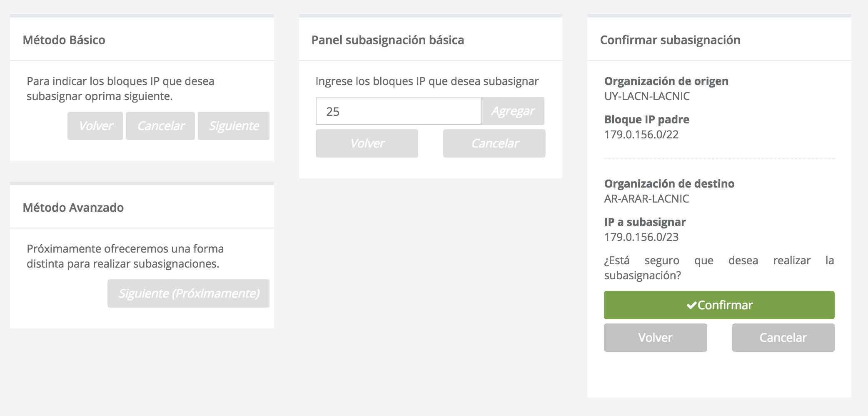Click the Panel subasignación básica header
The image size is (868, 416).
click(387, 40)
